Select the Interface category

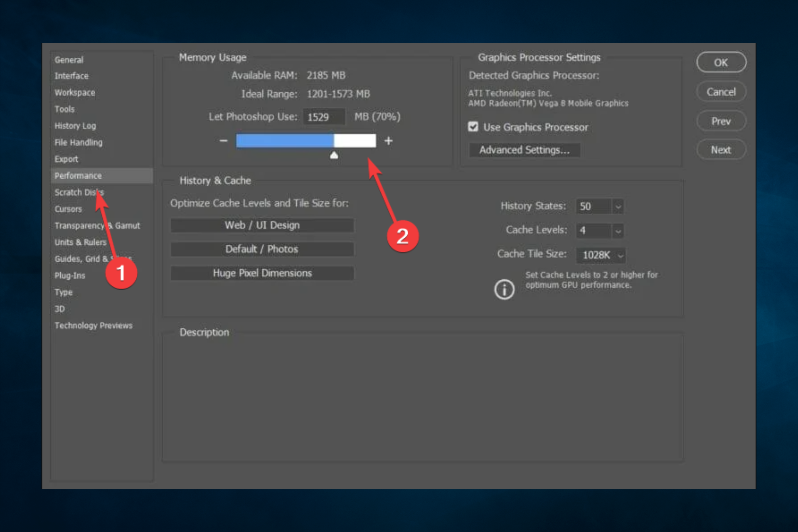pyautogui.click(x=71, y=76)
